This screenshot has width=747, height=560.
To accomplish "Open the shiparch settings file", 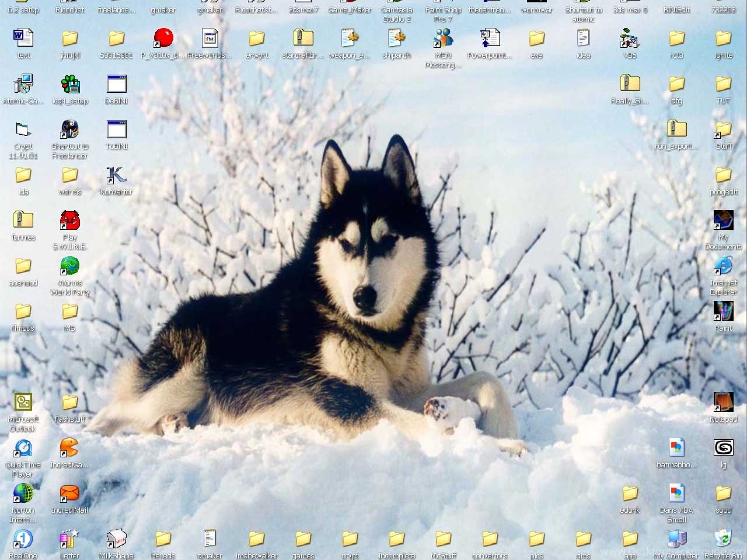I will pos(397,38).
